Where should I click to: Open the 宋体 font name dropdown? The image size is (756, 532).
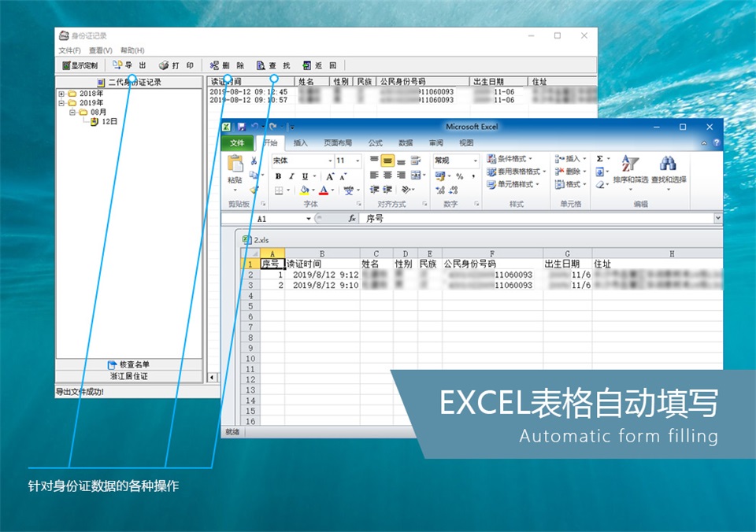[330, 161]
